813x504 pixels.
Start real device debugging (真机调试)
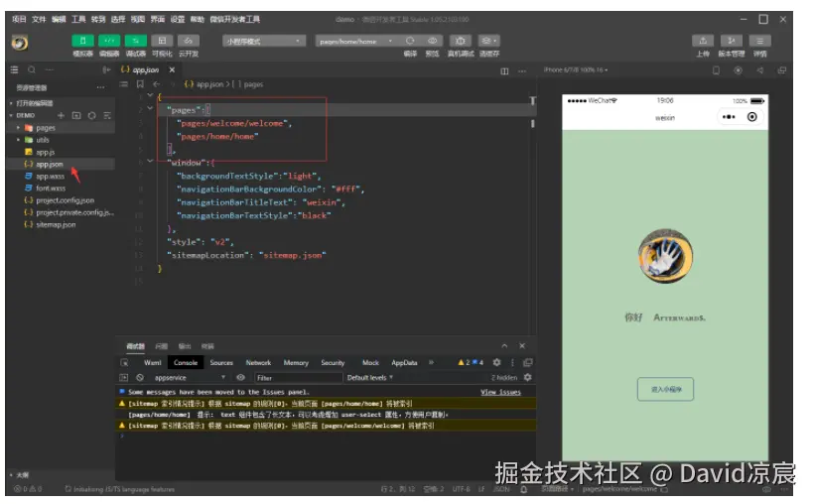(460, 41)
